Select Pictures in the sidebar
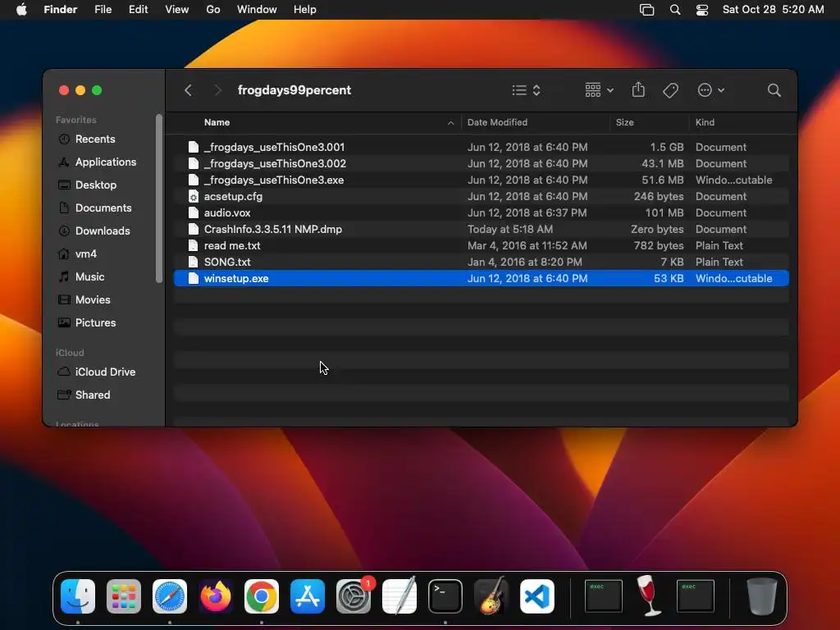 pos(87,323)
